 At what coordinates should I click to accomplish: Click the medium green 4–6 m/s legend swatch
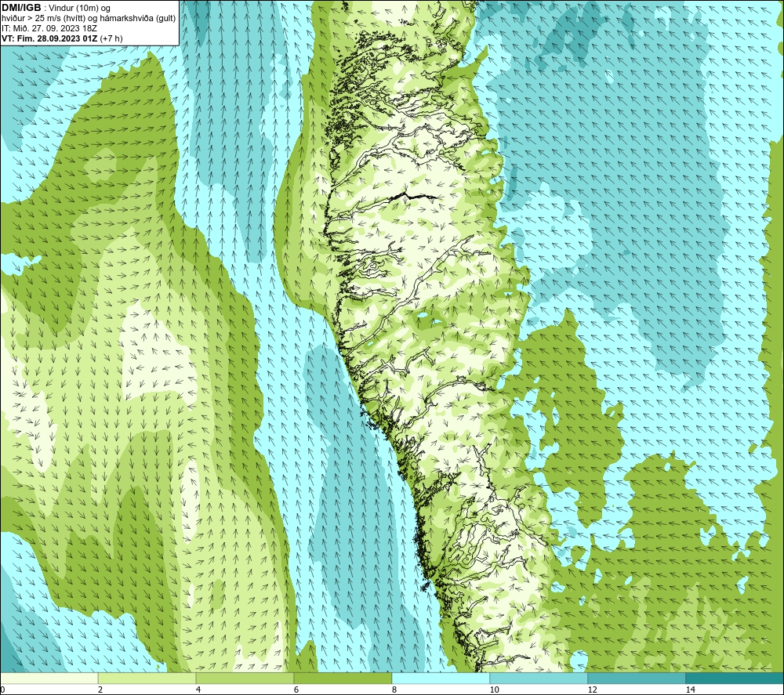245,678
